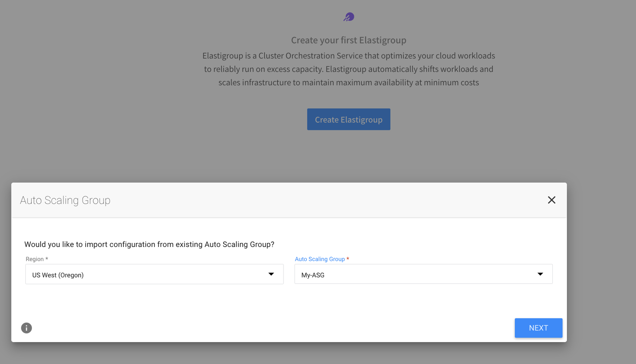Click the blue Auto Scaling Group field label
The image size is (636, 364).
coord(319,259)
